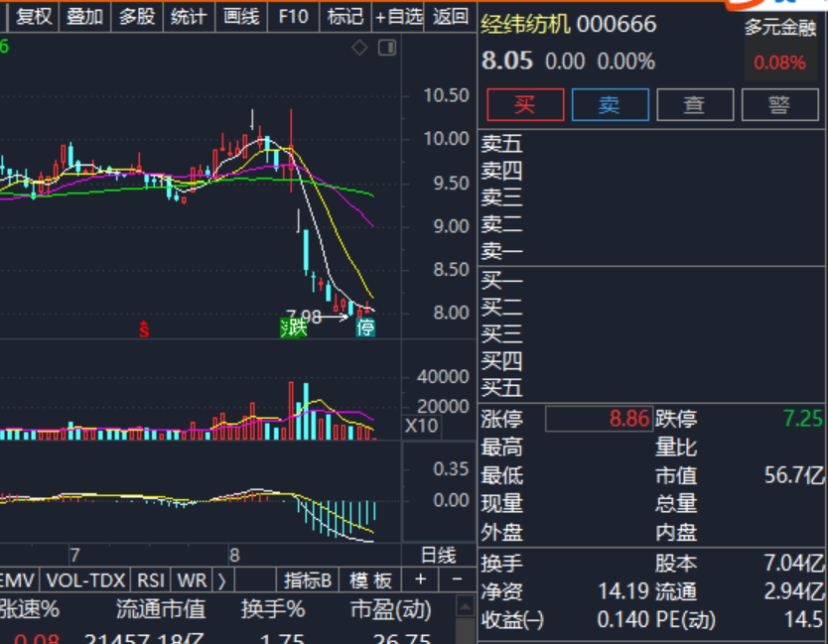This screenshot has height=644, width=828.
Task: Click the diamond icon above the chart
Action: pyautogui.click(x=359, y=48)
